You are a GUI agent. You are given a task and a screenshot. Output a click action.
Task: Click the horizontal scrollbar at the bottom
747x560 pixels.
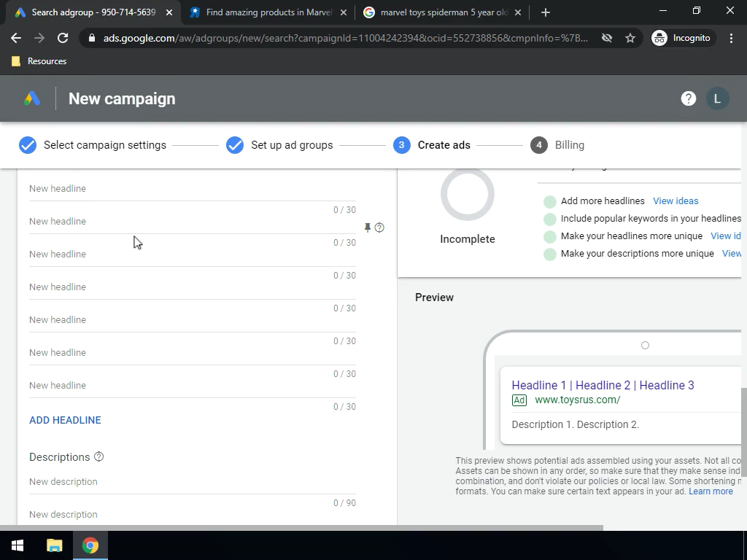point(301,528)
